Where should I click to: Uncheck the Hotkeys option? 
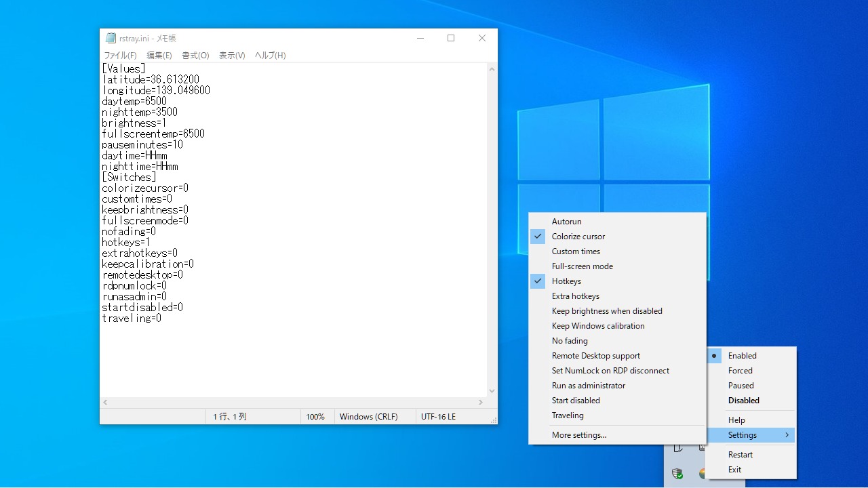click(617, 281)
